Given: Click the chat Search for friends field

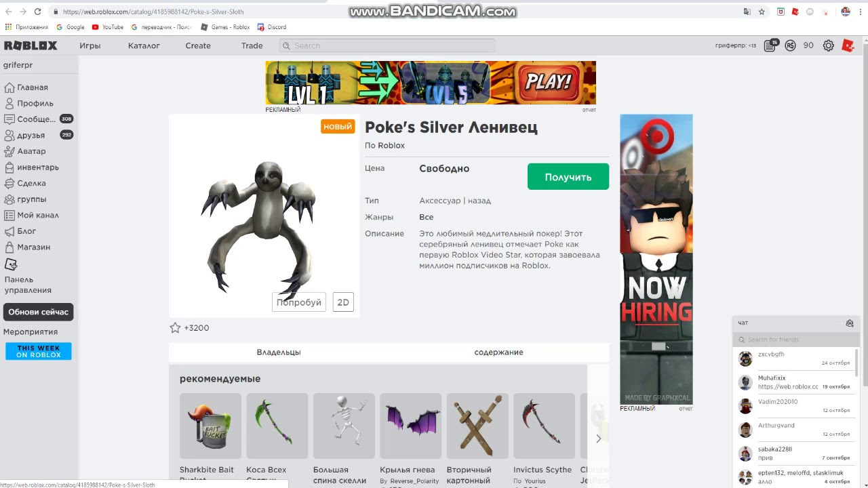Looking at the screenshot, I should pos(795,340).
